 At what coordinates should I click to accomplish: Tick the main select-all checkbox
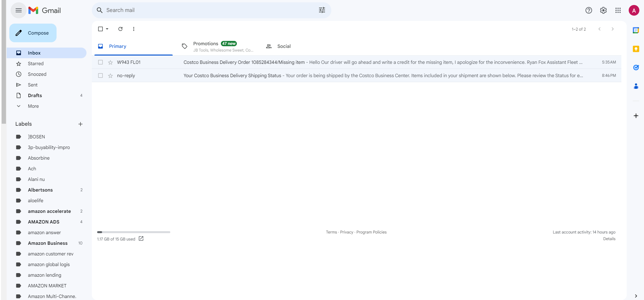(100, 29)
